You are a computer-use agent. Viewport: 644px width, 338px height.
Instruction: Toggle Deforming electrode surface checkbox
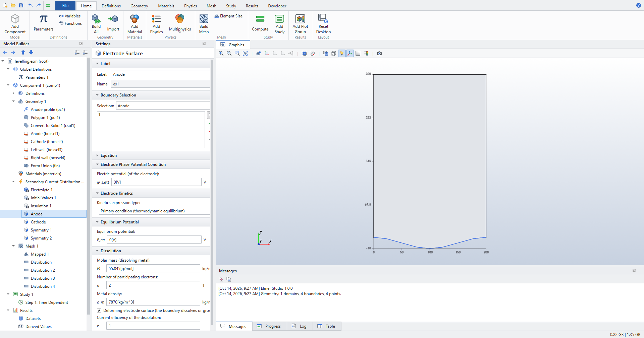99,311
